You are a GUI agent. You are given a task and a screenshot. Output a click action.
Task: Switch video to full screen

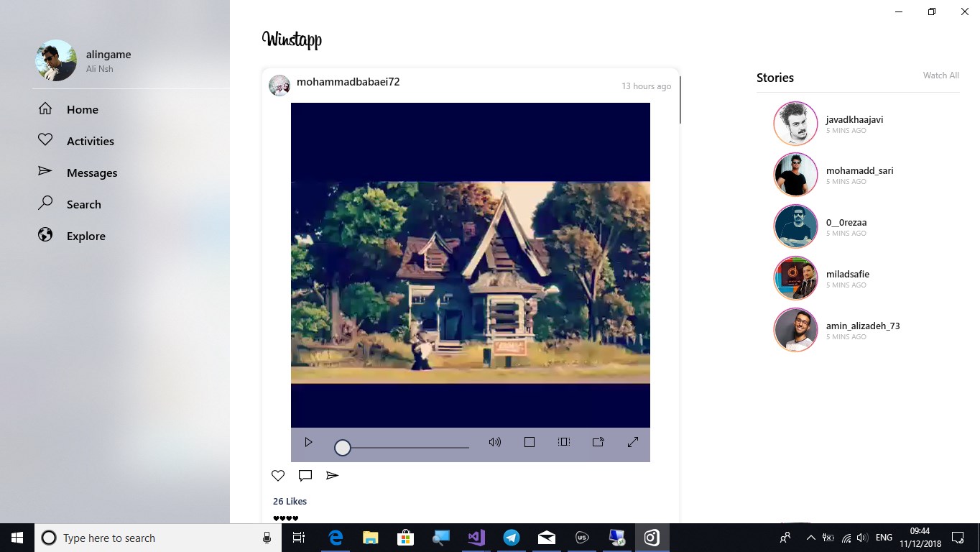coord(633,442)
